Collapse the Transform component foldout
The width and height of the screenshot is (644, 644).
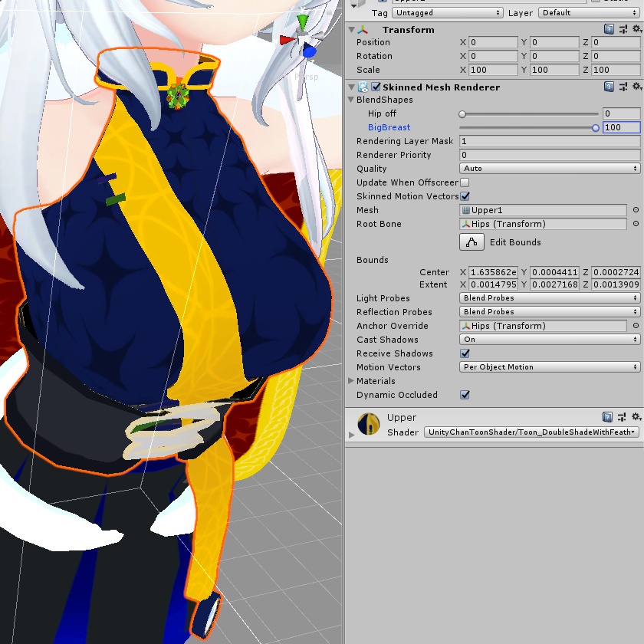click(x=351, y=30)
